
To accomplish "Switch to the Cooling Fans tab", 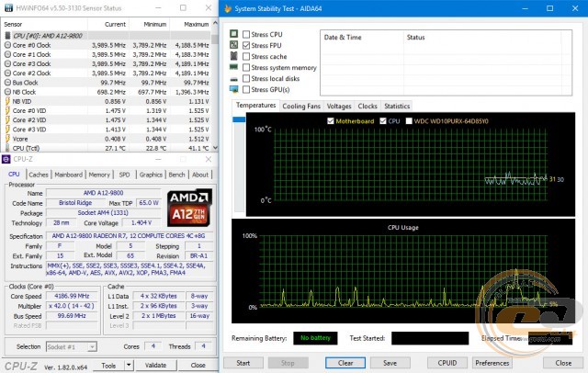I will coord(301,106).
